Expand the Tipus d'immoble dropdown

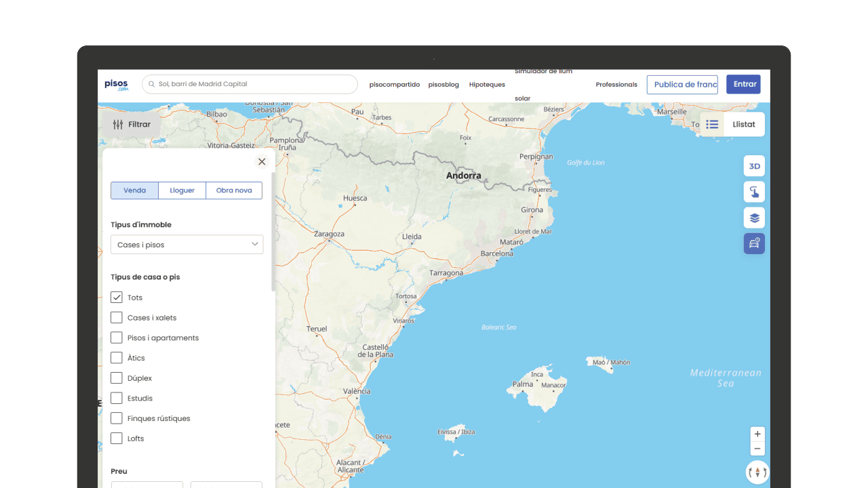pos(186,245)
